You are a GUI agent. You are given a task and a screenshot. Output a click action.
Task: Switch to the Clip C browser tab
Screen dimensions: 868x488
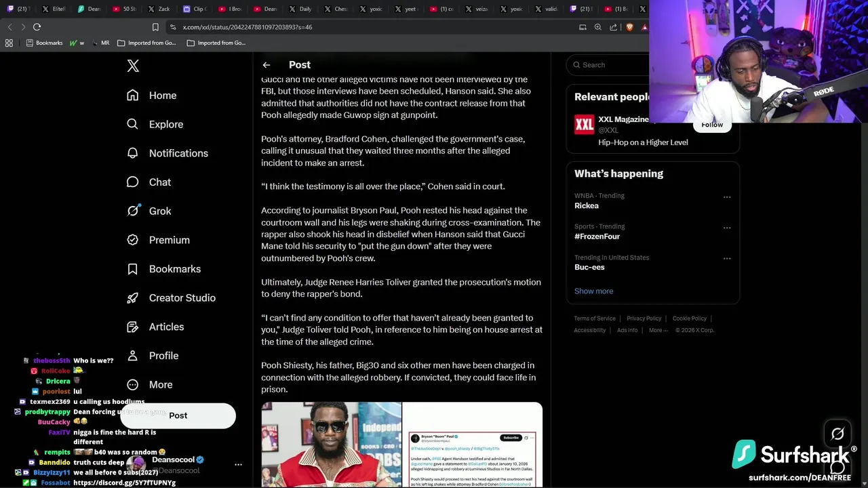pos(195,9)
